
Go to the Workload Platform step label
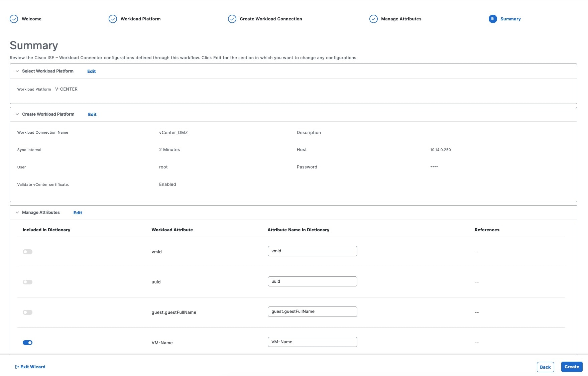(140, 19)
